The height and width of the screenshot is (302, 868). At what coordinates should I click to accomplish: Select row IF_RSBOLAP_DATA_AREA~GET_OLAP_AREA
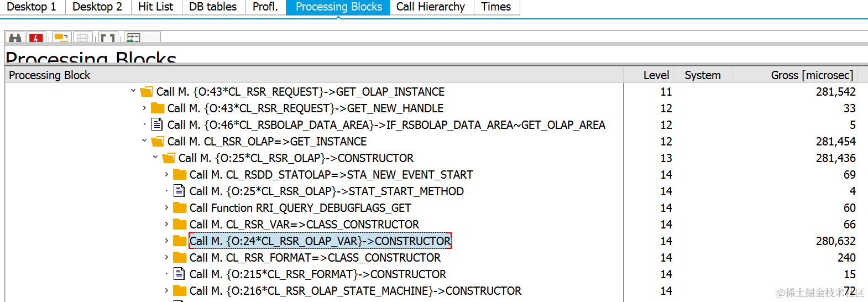pyautogui.click(x=386, y=125)
